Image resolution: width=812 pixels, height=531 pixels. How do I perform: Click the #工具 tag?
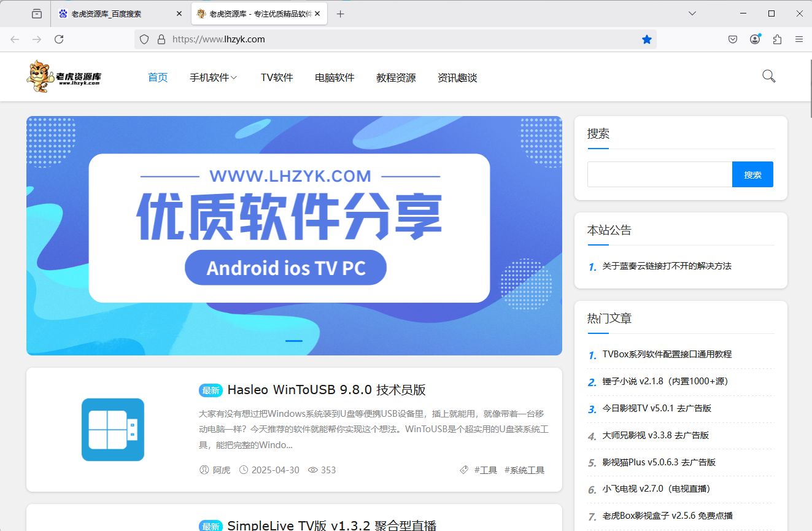[x=485, y=470]
